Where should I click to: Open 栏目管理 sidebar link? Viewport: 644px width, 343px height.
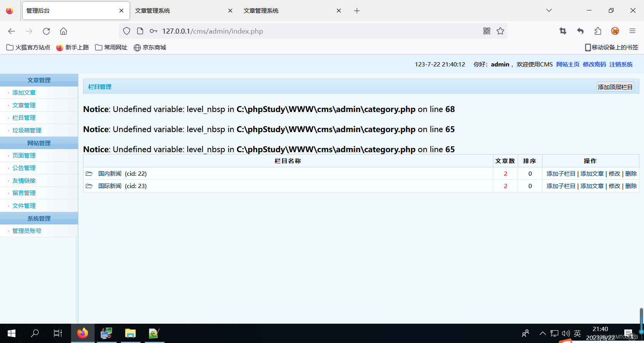[24, 118]
